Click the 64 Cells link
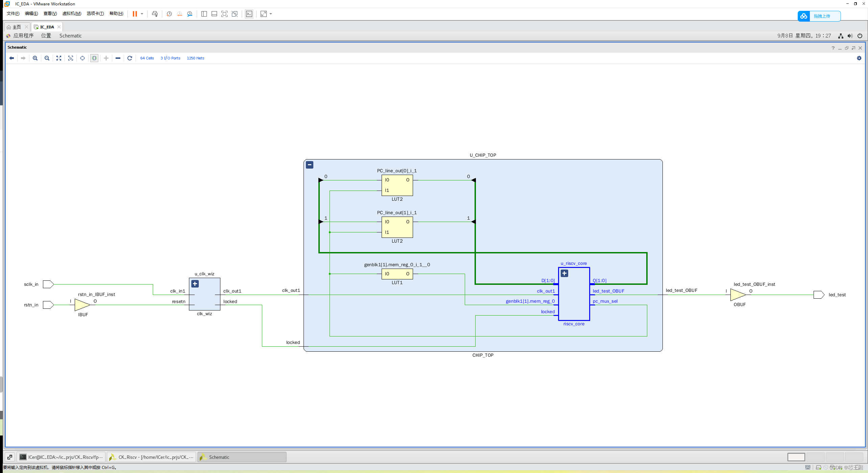The width and height of the screenshot is (868, 473). click(x=147, y=58)
